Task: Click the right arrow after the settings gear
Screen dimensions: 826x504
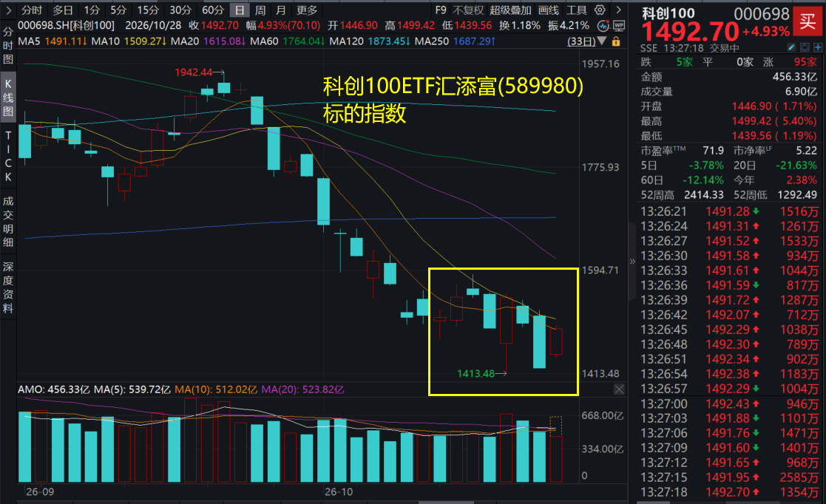Action: click(618, 10)
